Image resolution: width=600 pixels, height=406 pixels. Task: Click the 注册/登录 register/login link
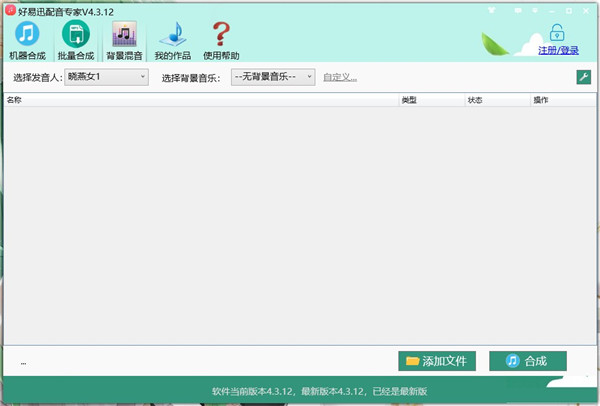[x=558, y=48]
